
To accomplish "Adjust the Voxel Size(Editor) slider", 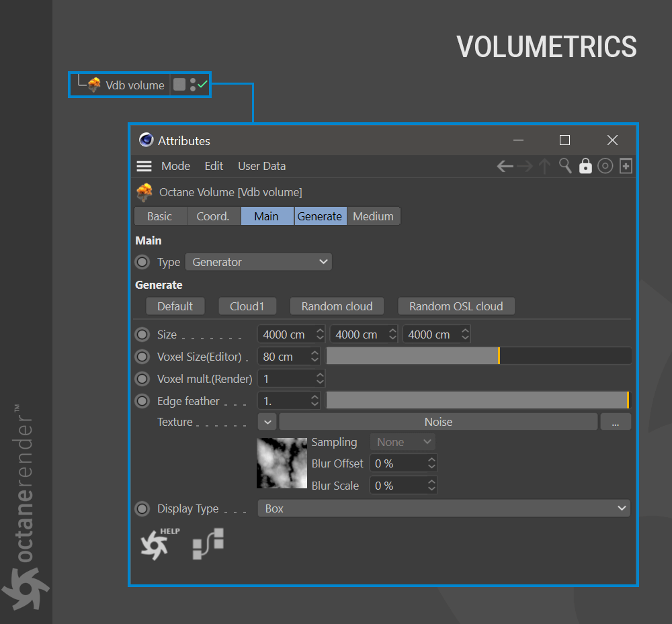I will 478,356.
